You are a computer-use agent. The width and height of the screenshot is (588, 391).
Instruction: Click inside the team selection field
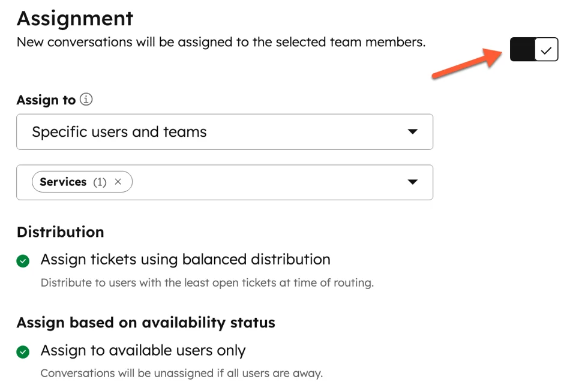click(270, 182)
